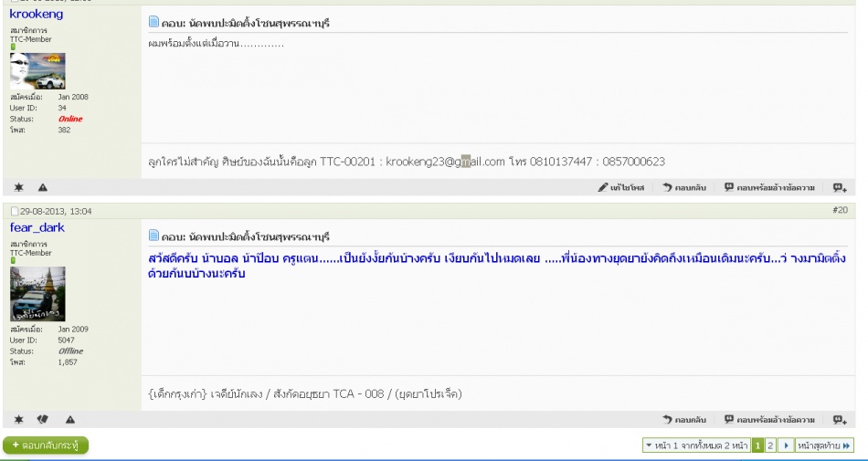This screenshot has height=461, width=868.
Task: Click แก้ไขโพส edit post button
Action: (621, 187)
